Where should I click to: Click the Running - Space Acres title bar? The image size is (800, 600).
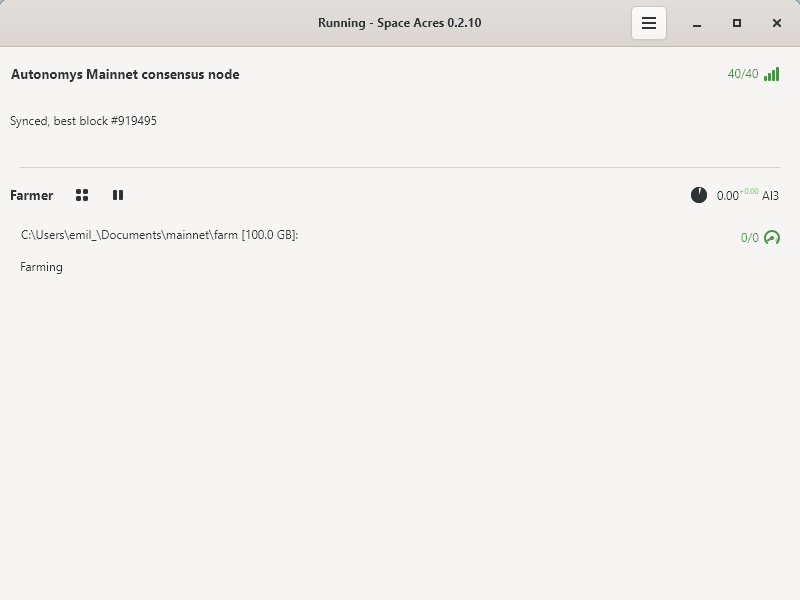[399, 23]
